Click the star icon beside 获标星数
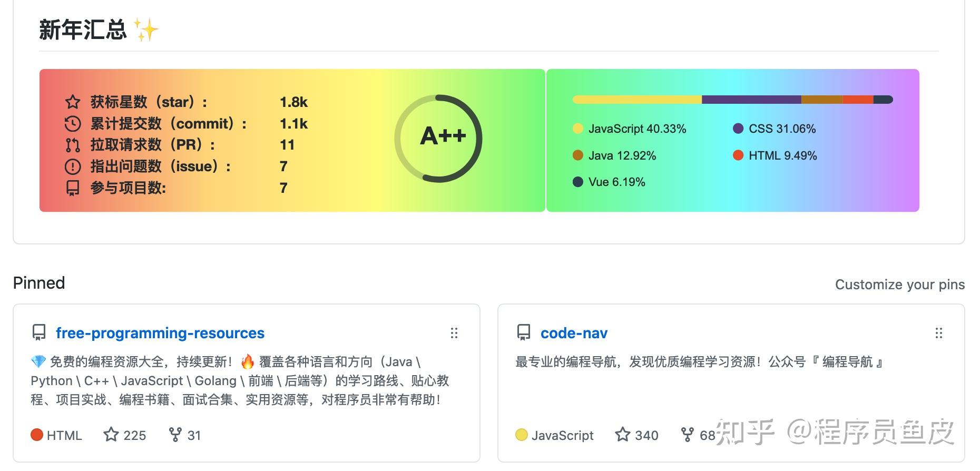Screen dimensions: 980x471 [x=73, y=102]
